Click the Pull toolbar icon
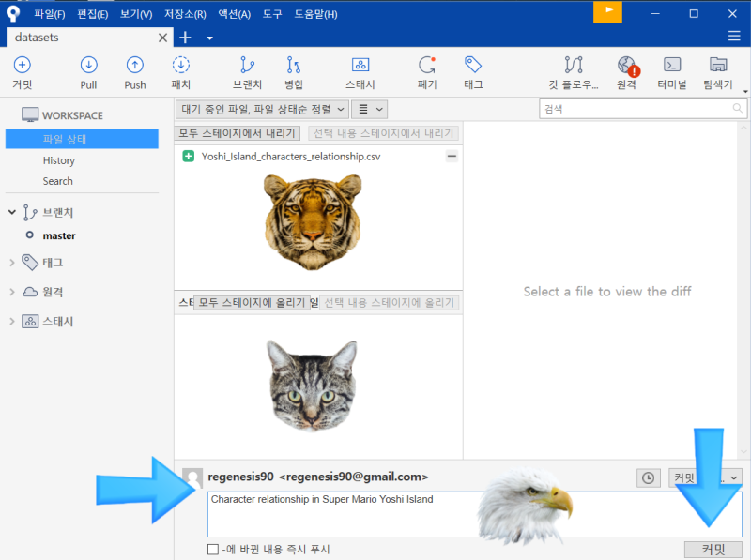Screen dimensions: 751x560 tap(87, 69)
